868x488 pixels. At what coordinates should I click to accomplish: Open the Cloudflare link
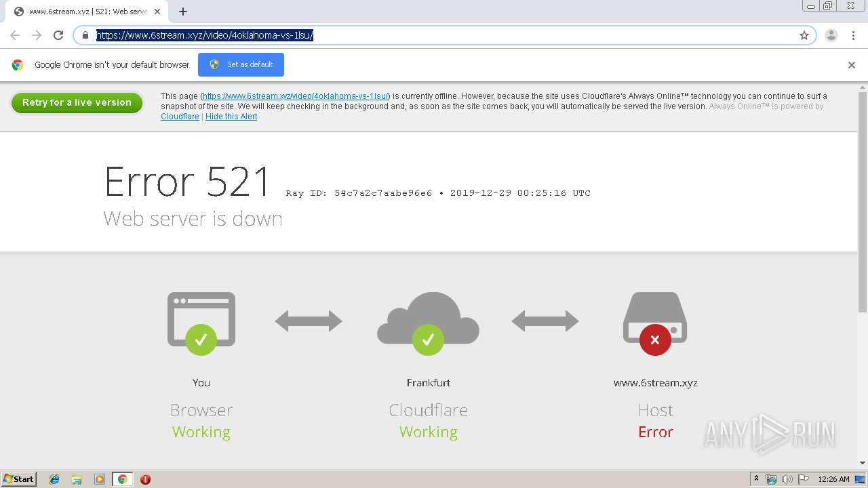180,117
